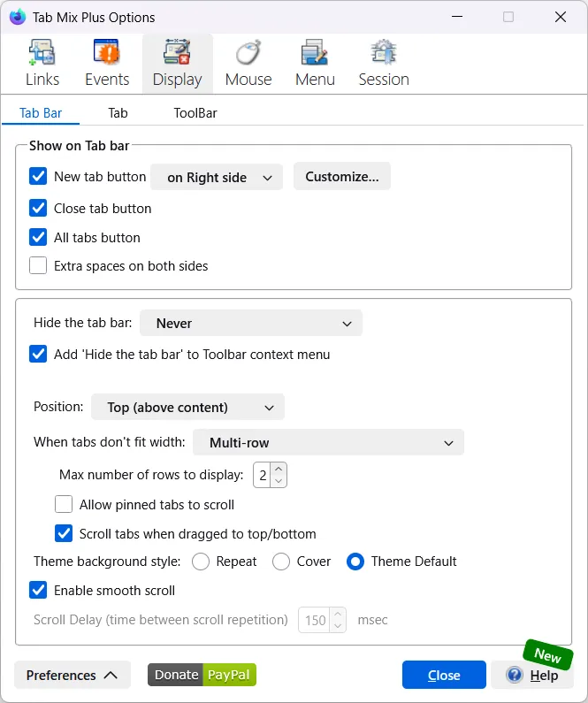The height and width of the screenshot is (703, 588).
Task: Click the Donate PayPal button
Action: (202, 675)
